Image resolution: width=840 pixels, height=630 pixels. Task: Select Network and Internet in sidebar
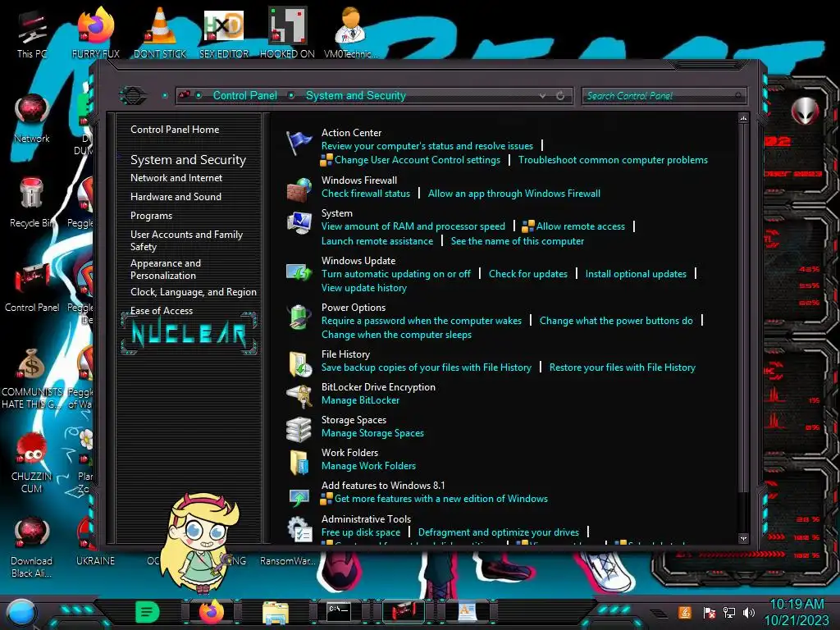(176, 177)
